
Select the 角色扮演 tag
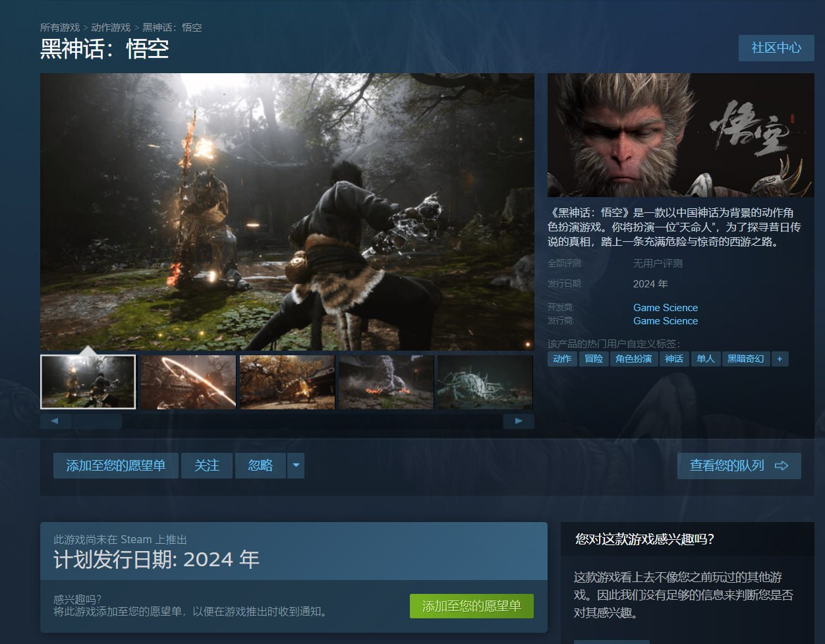click(x=633, y=359)
